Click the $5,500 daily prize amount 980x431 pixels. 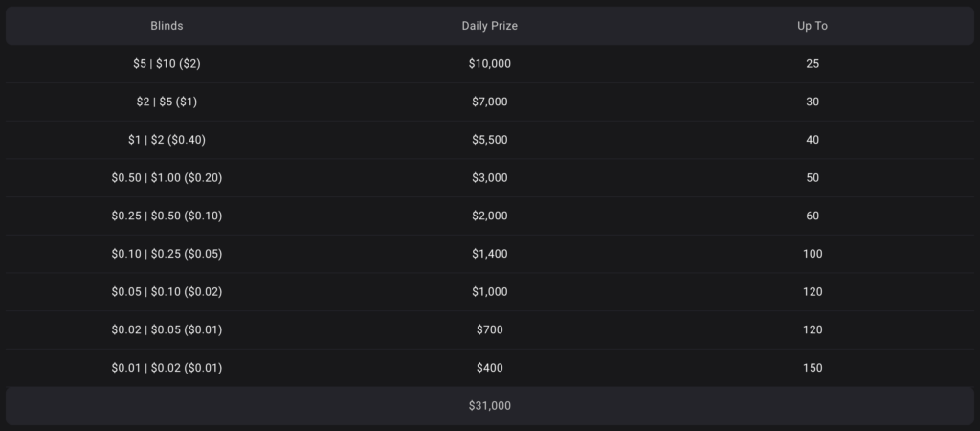[x=489, y=140]
